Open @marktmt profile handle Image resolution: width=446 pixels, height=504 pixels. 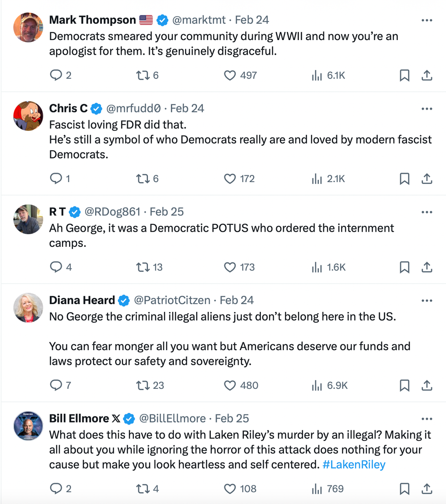(x=199, y=20)
